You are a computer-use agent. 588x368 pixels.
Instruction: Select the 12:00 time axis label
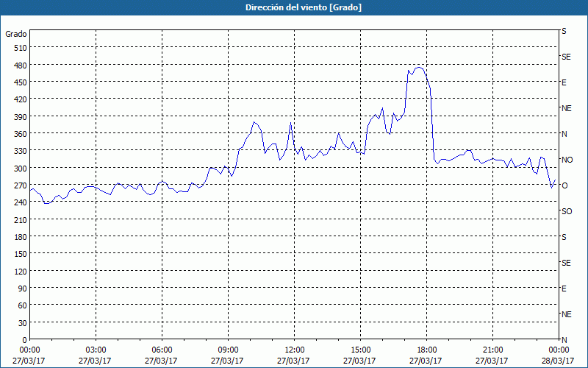(295, 350)
